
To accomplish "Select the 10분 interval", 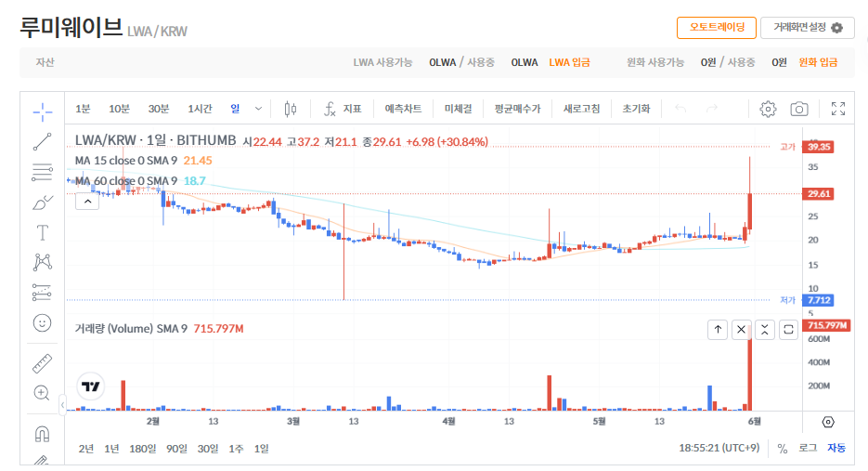I will tap(119, 109).
